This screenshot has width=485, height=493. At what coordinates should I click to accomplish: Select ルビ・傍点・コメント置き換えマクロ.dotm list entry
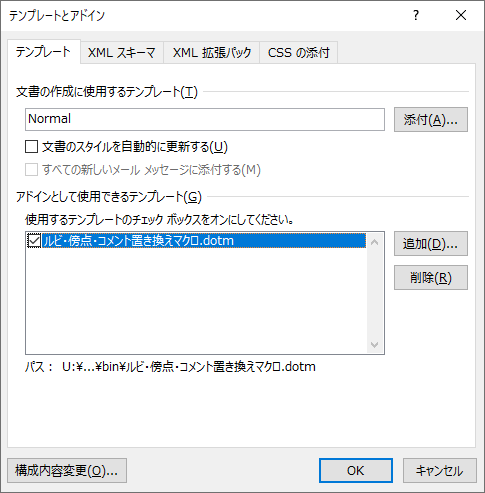204,241
